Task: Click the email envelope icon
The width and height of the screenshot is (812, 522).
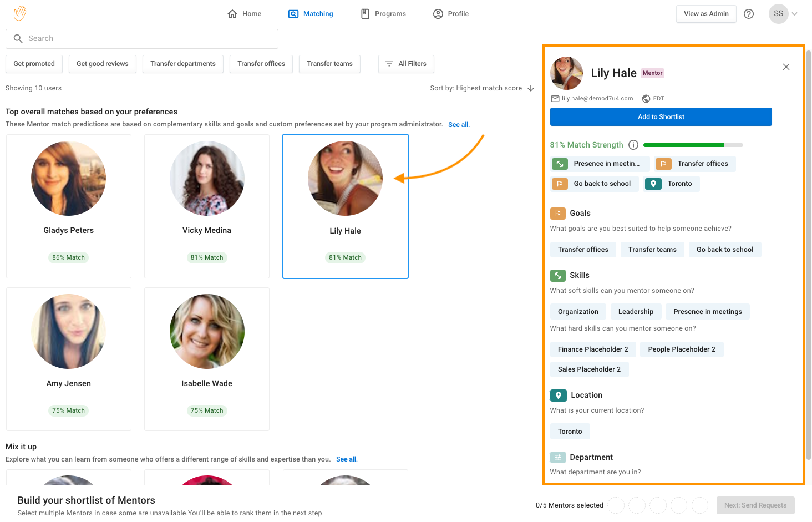Action: click(x=555, y=99)
